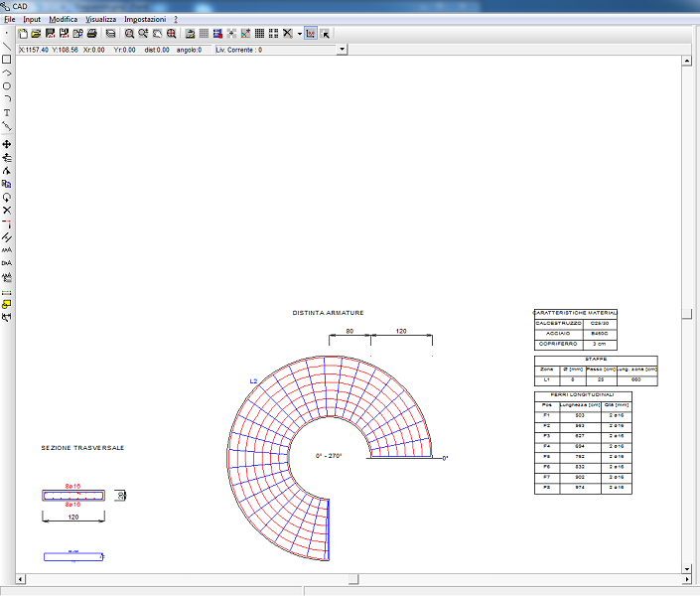Click the X:1157.40 coordinate readout
The image size is (700, 596).
pyautogui.click(x=34, y=50)
